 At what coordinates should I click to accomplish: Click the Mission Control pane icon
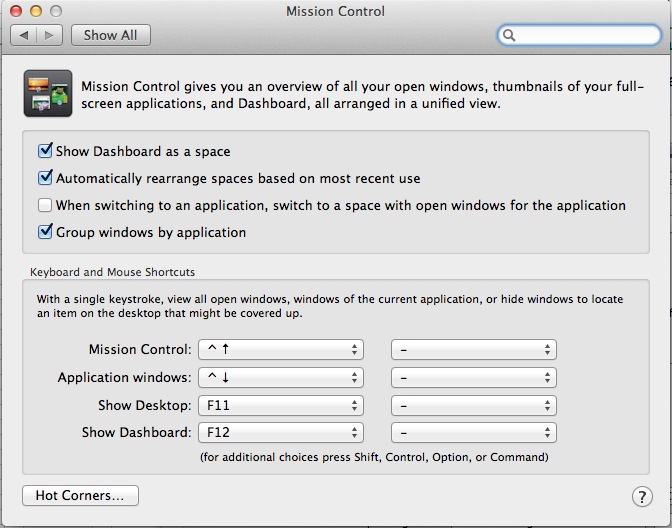coord(48,93)
